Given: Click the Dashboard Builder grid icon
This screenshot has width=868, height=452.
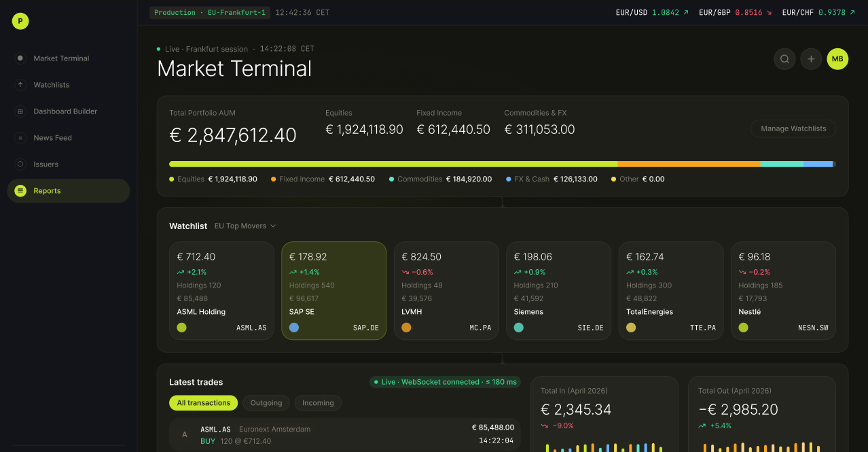Looking at the screenshot, I should (20, 111).
